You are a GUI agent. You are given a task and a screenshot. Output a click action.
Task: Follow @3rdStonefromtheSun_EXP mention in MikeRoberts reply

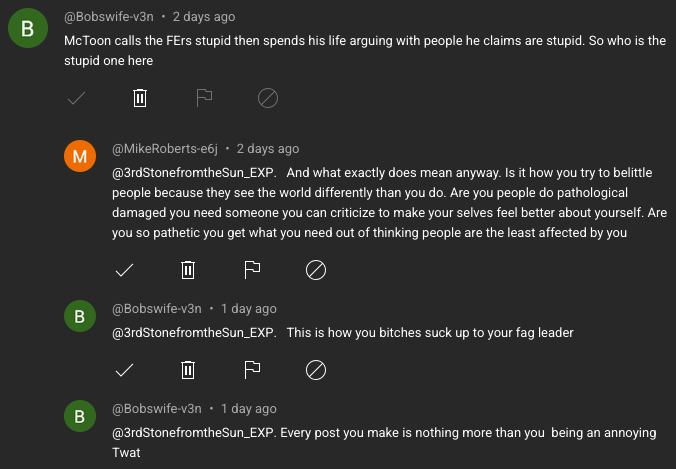coord(193,172)
